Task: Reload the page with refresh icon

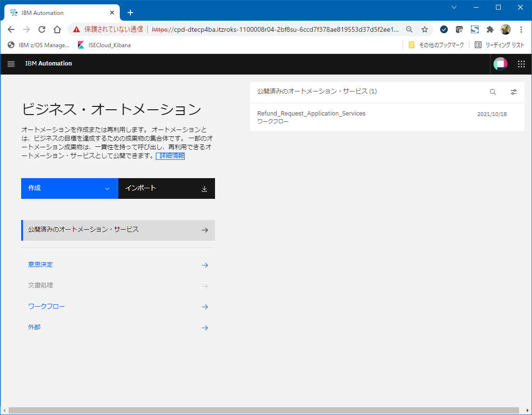Action: pyautogui.click(x=42, y=29)
